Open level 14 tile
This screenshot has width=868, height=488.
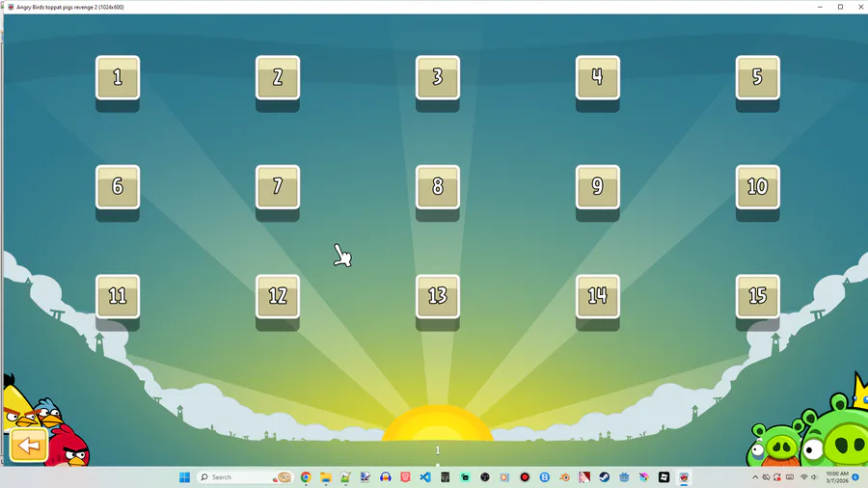[597, 297]
